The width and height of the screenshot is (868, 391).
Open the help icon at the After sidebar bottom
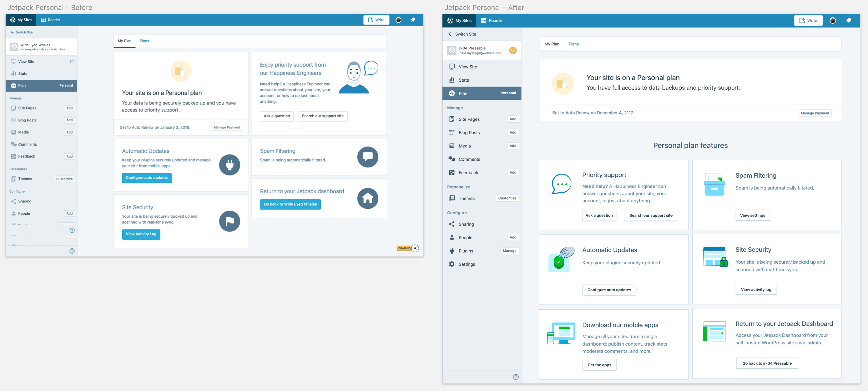tap(516, 377)
